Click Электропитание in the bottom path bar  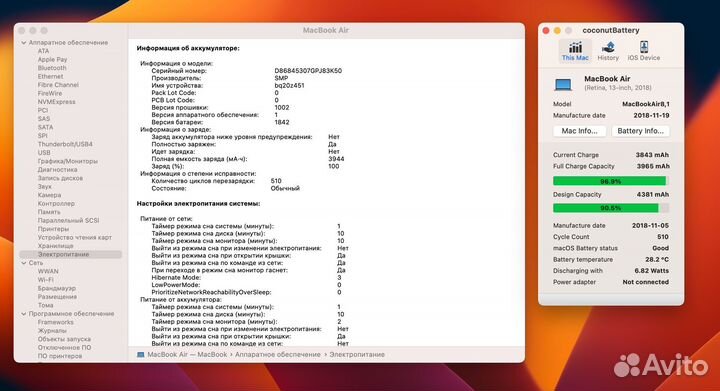click(x=357, y=355)
